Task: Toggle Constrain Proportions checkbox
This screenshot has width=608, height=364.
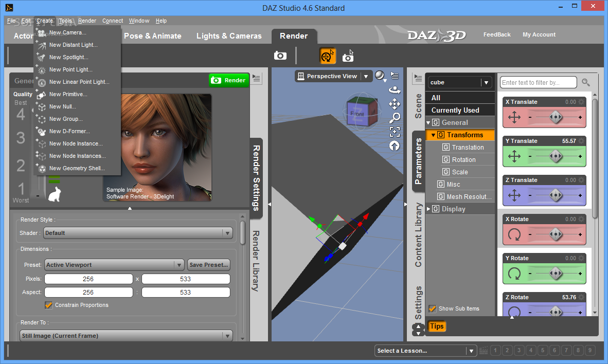Action: tap(48, 305)
